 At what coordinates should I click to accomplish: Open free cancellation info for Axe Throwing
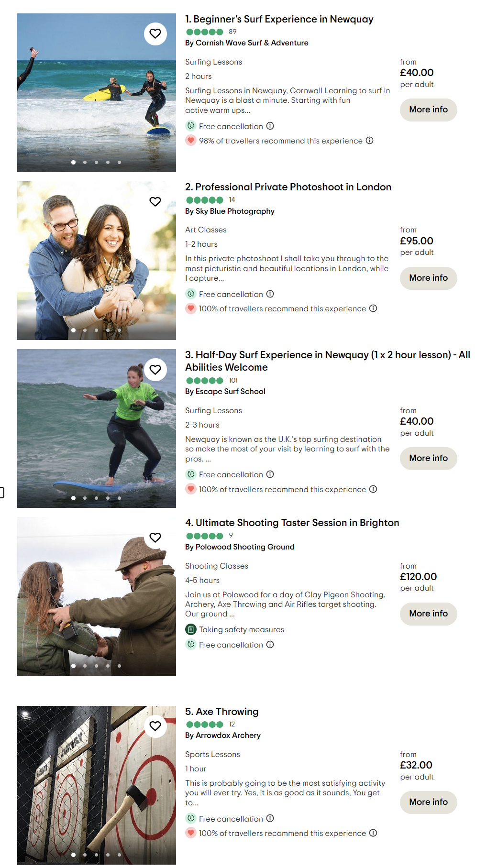point(270,818)
